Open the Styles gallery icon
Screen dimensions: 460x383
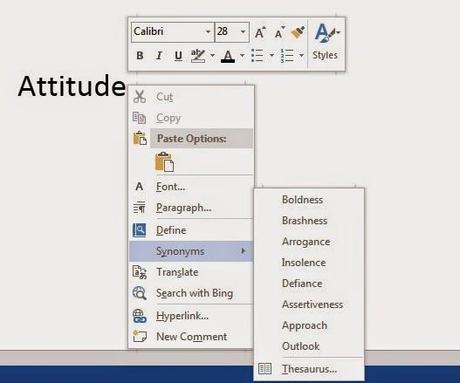click(325, 41)
